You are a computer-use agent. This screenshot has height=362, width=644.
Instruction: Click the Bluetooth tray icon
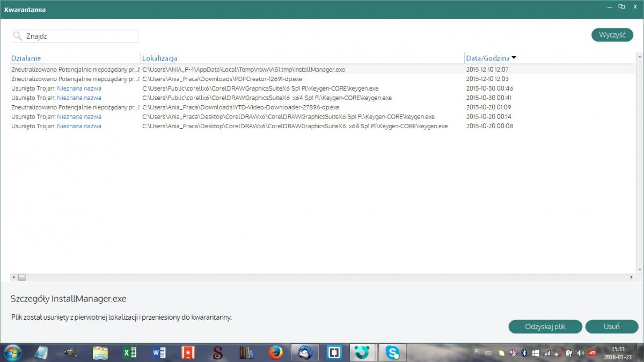[524, 353]
